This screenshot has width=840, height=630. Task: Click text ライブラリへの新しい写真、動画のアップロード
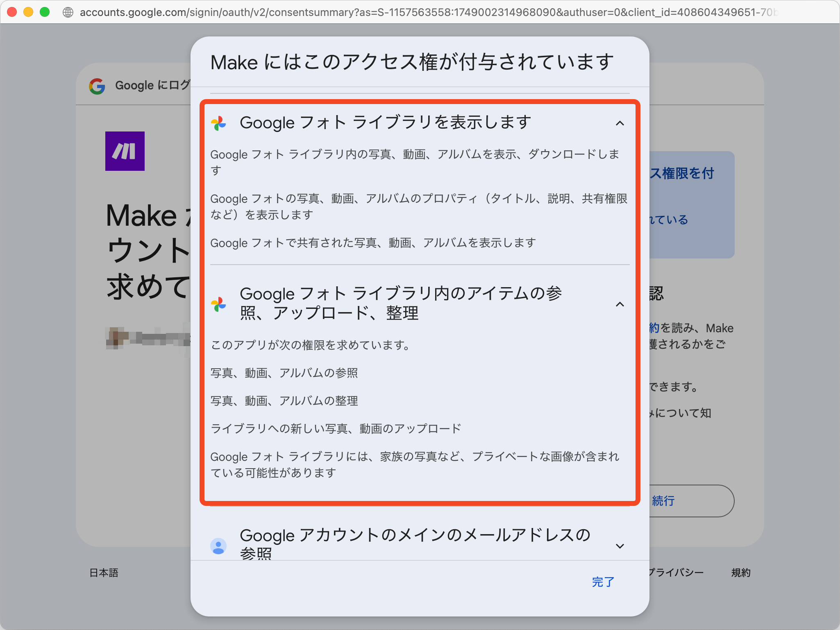pyautogui.click(x=336, y=428)
